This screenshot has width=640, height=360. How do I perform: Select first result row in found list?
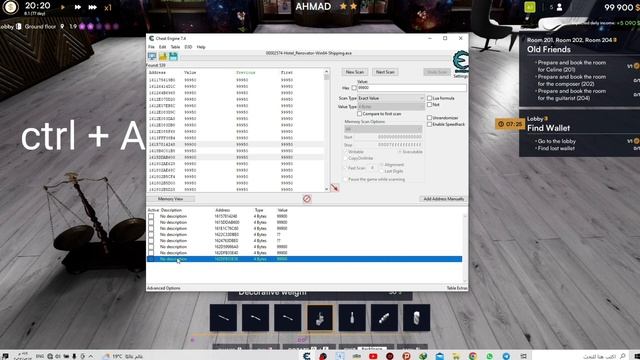pyautogui.click(x=236, y=80)
